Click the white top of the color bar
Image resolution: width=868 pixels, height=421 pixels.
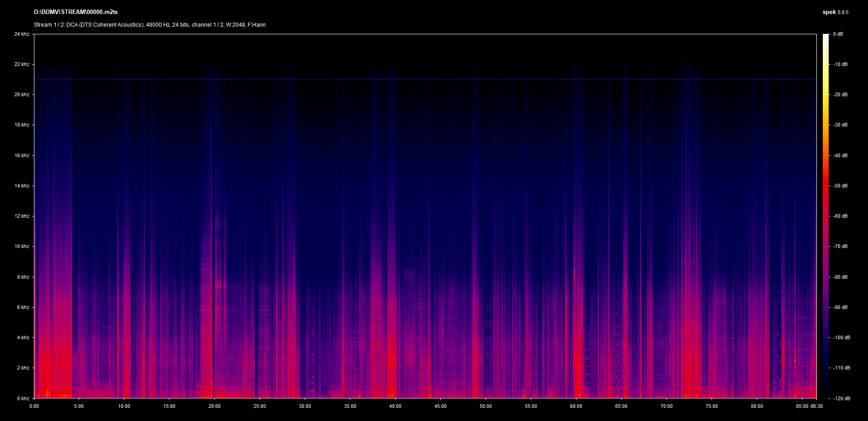click(826, 37)
